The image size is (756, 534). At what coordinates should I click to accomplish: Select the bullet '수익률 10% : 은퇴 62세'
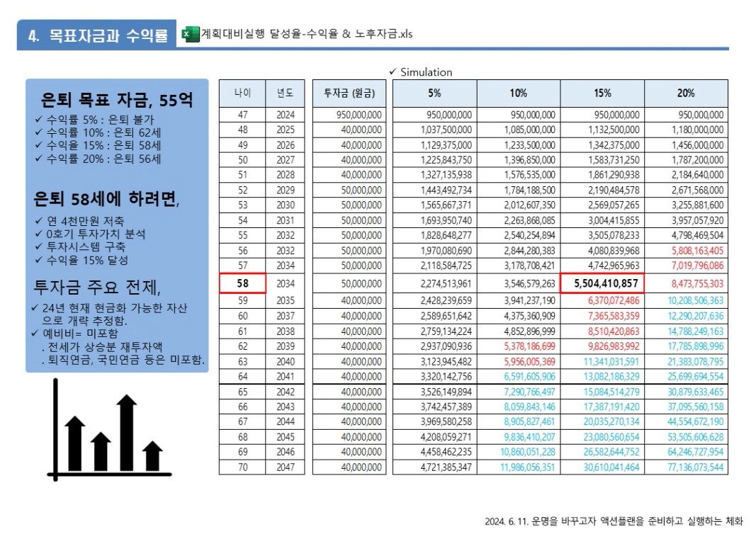(x=103, y=132)
